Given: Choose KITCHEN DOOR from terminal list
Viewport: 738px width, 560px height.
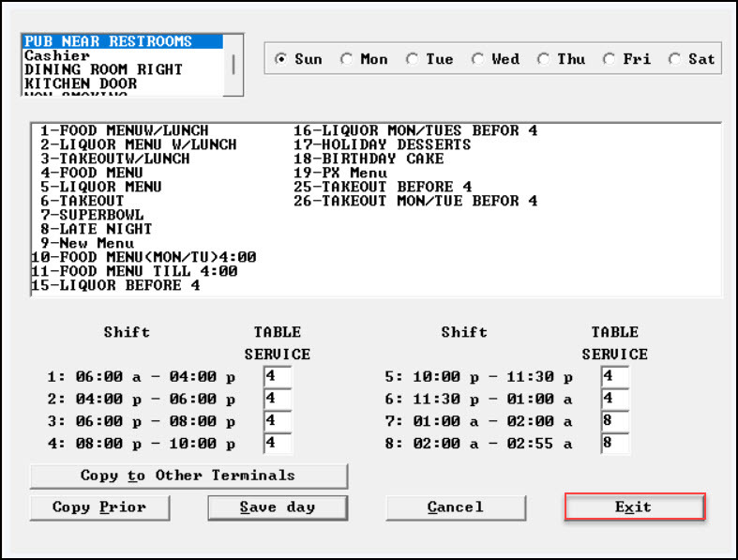Looking at the screenshot, I should tap(81, 83).
